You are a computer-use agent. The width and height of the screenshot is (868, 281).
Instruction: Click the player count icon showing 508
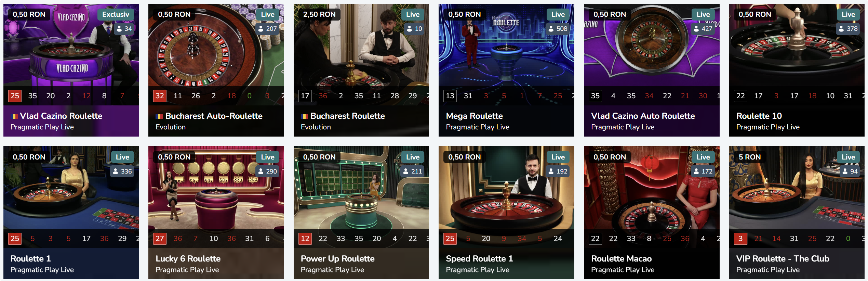[551, 29]
